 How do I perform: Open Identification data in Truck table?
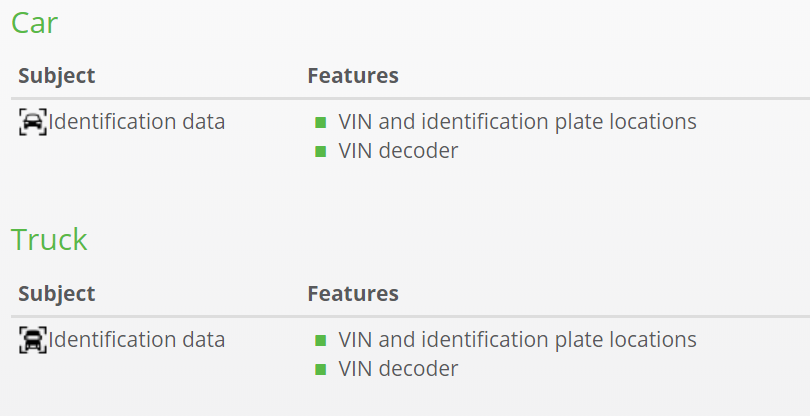click(137, 340)
